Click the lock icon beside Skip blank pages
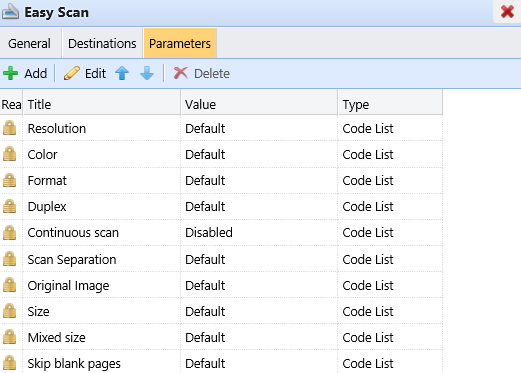The width and height of the screenshot is (521, 373). click(10, 363)
